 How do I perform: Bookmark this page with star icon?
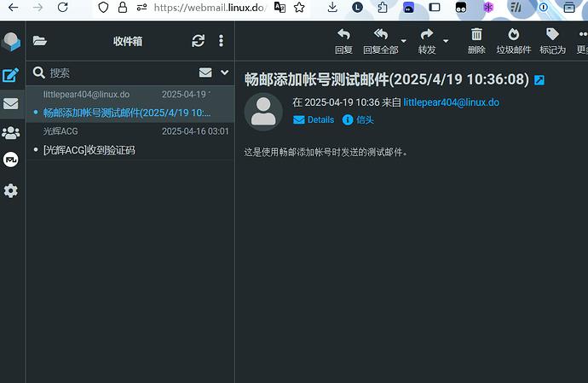click(x=299, y=7)
